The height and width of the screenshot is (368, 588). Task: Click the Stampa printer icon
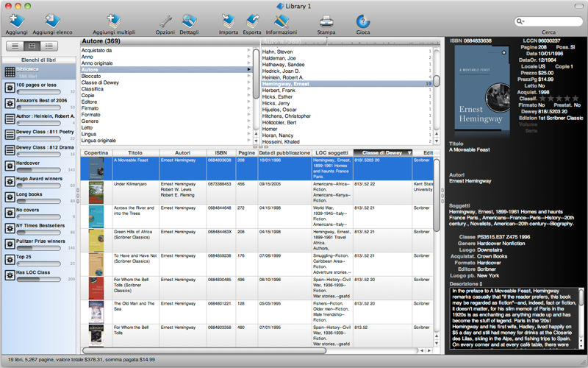click(x=326, y=21)
